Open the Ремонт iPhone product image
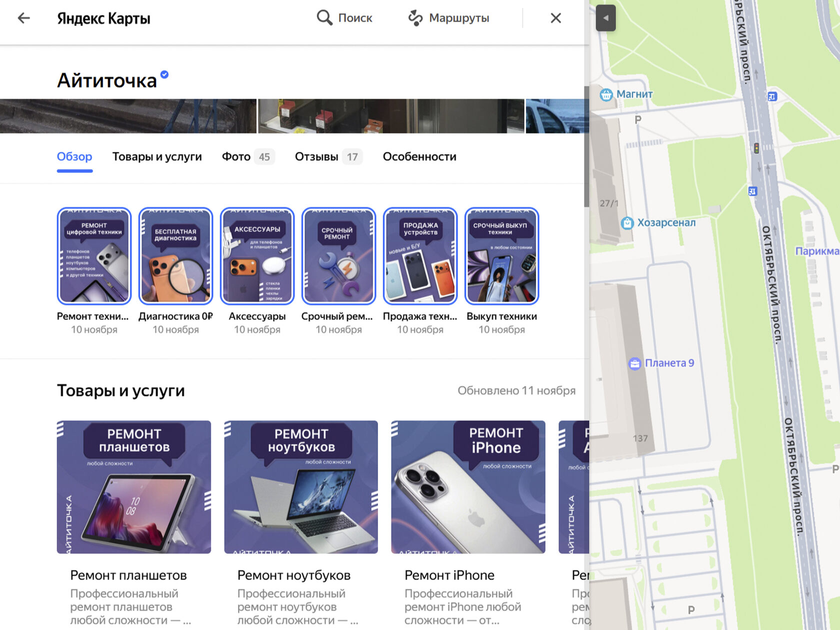840x630 pixels. (x=468, y=487)
